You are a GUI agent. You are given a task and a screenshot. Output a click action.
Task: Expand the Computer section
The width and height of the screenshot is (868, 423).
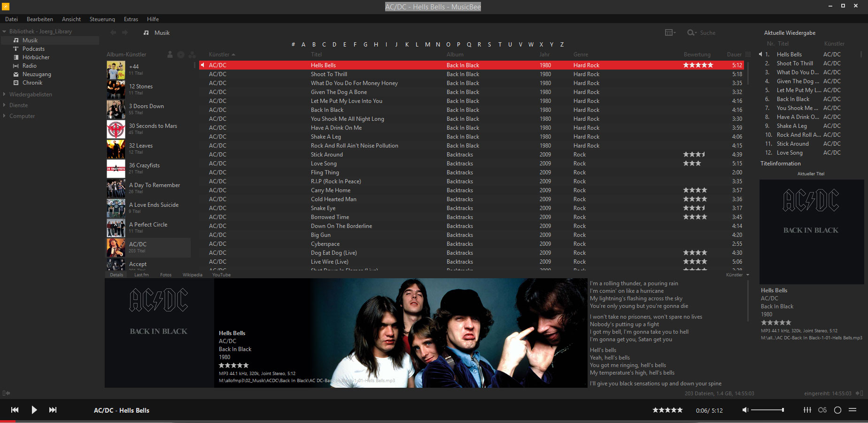(x=4, y=116)
